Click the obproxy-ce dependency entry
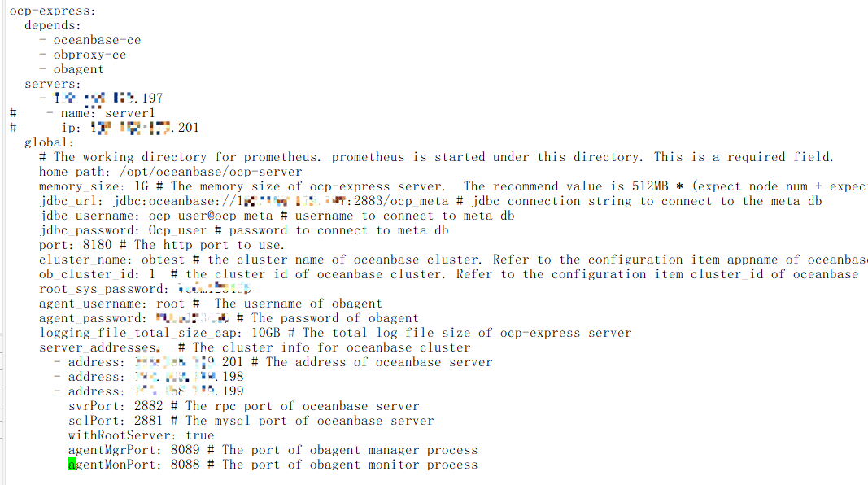Screen dimensions: 868x485 pyautogui.click(x=89, y=55)
